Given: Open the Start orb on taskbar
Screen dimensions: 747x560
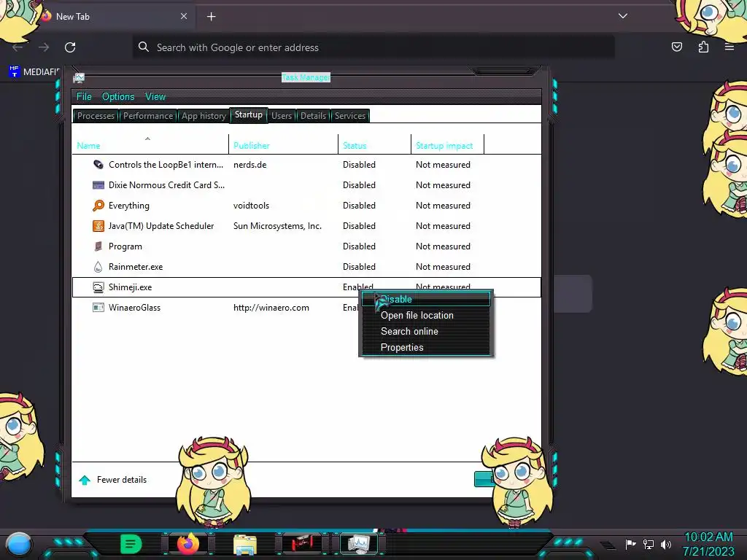Looking at the screenshot, I should [18, 544].
